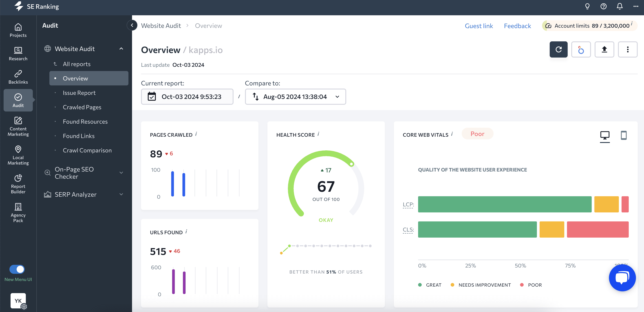The height and width of the screenshot is (312, 644).
Task: Go back to All reports
Action: [x=77, y=64]
